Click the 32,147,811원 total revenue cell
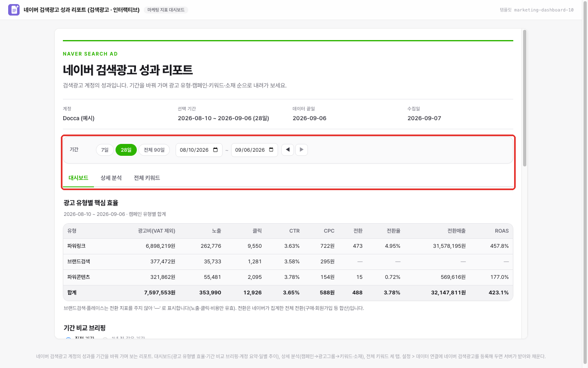The width and height of the screenshot is (588, 368). pyautogui.click(x=448, y=293)
